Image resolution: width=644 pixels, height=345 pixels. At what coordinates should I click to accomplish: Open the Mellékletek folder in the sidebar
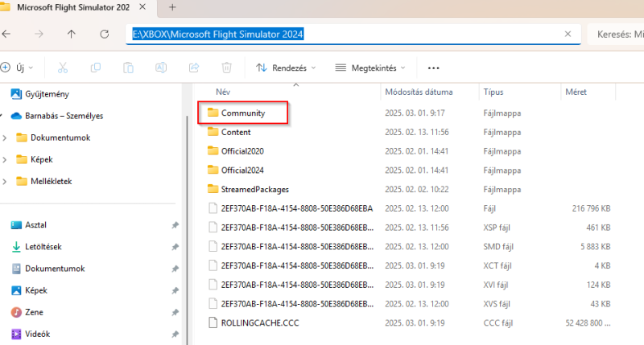pyautogui.click(x=44, y=181)
